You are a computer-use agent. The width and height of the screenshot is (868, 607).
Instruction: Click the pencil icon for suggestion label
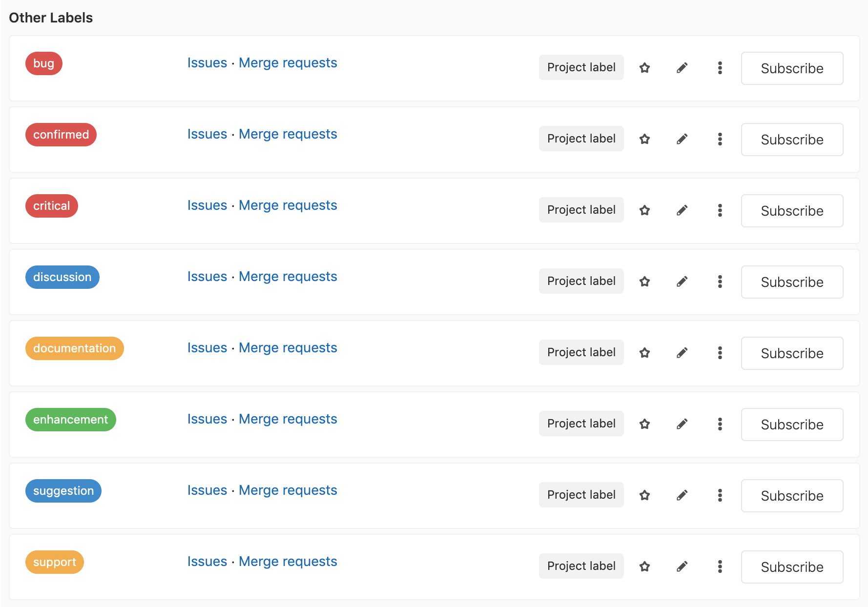point(682,495)
